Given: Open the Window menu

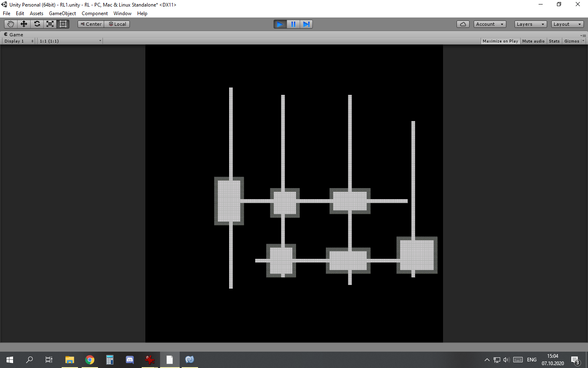Looking at the screenshot, I should (x=122, y=13).
